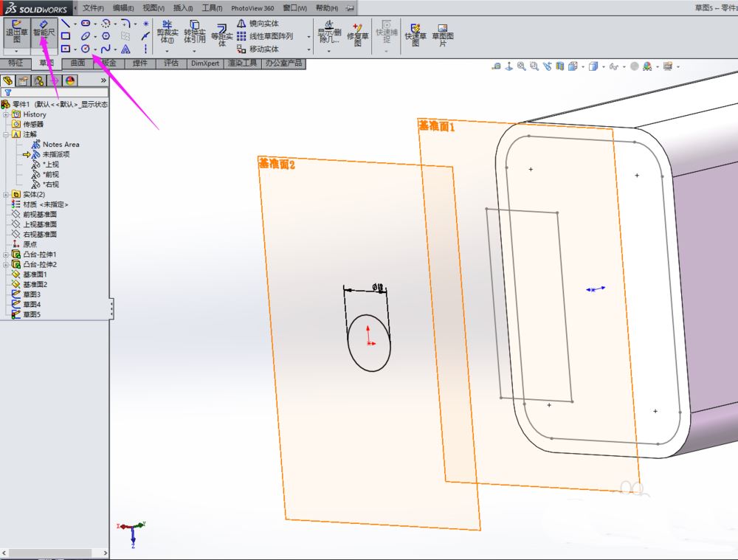Select the Ellipse sketch tool
Screen dimensions: 738x560
tap(86, 35)
